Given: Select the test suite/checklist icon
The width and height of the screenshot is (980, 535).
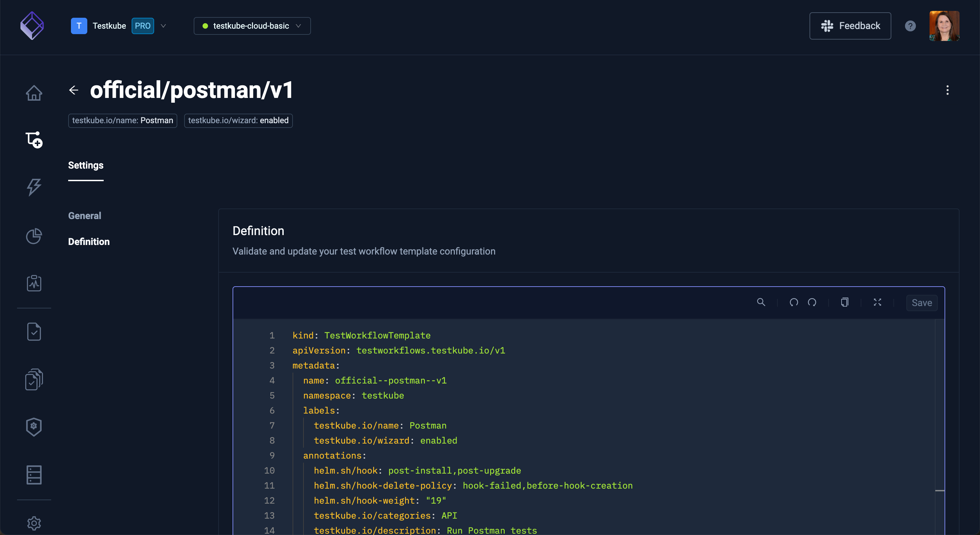Looking at the screenshot, I should pos(34,379).
